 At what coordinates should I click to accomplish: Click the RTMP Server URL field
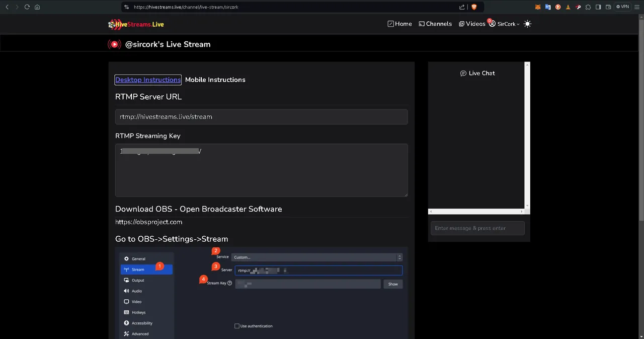click(x=261, y=117)
